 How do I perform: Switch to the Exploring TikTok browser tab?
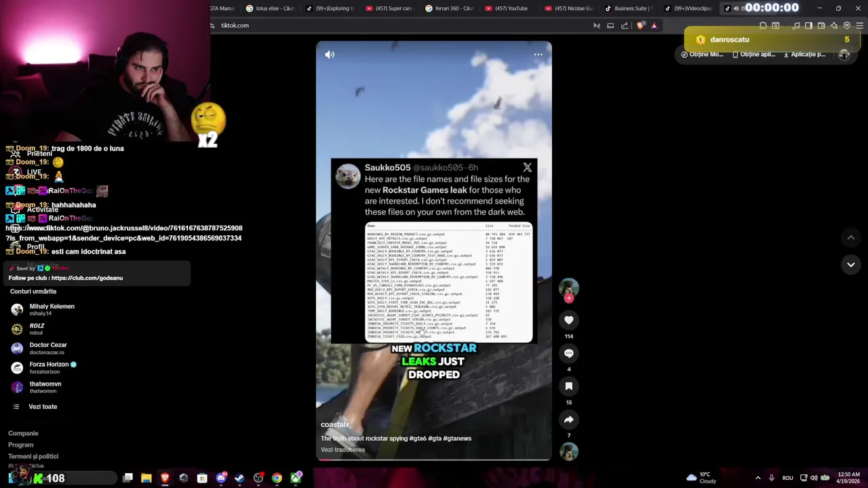[x=330, y=8]
